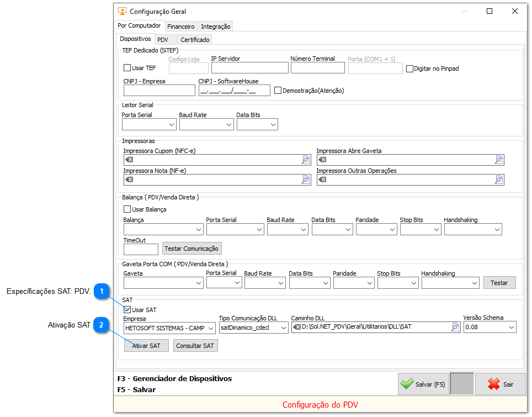
Task: Open the Versão Schema dropdown
Action: click(511, 327)
